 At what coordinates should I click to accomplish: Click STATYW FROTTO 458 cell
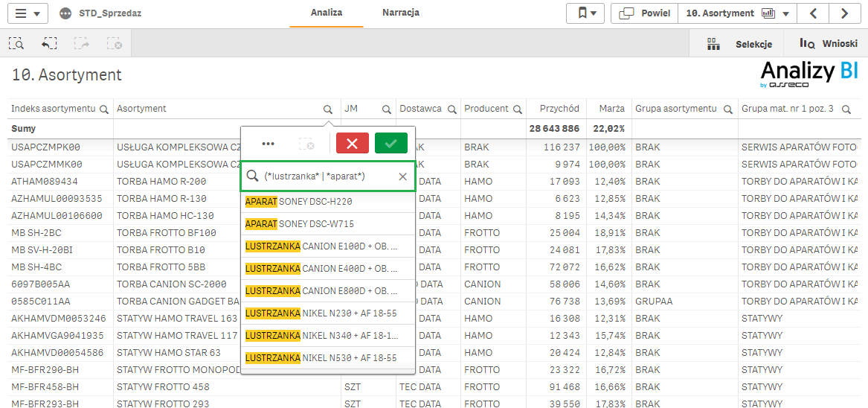164,387
